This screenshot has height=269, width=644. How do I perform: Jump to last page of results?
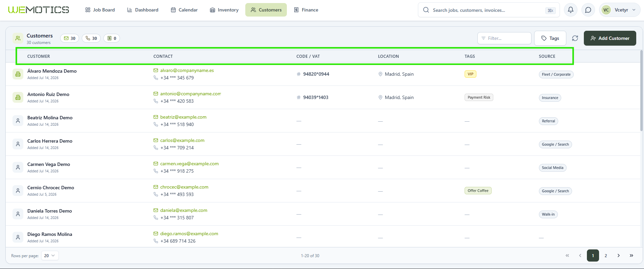click(x=631, y=255)
